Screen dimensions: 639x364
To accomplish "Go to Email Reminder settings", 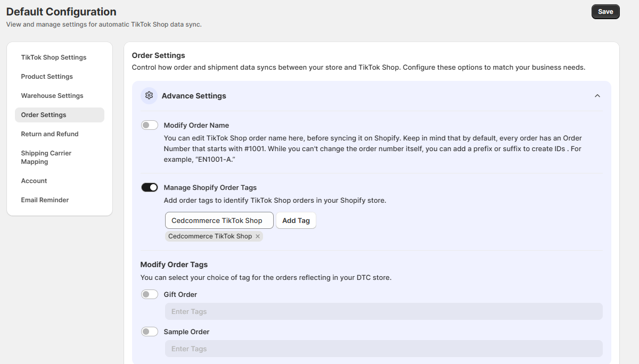I will click(45, 200).
